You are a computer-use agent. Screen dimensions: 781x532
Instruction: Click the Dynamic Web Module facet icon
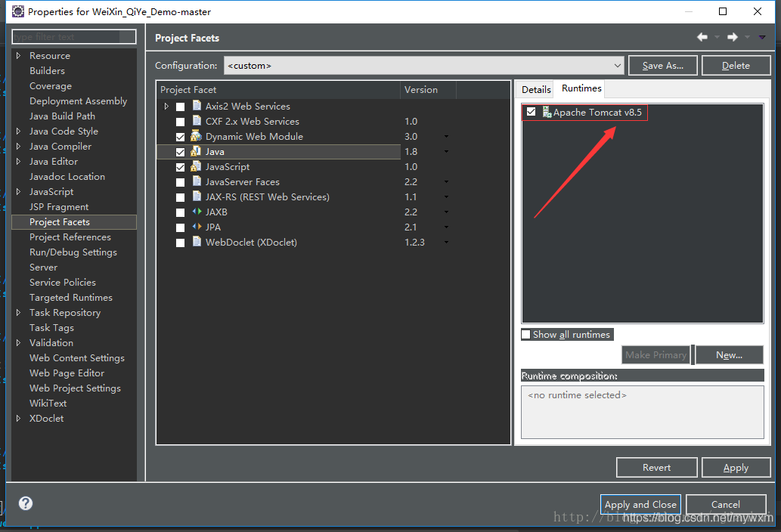point(197,136)
